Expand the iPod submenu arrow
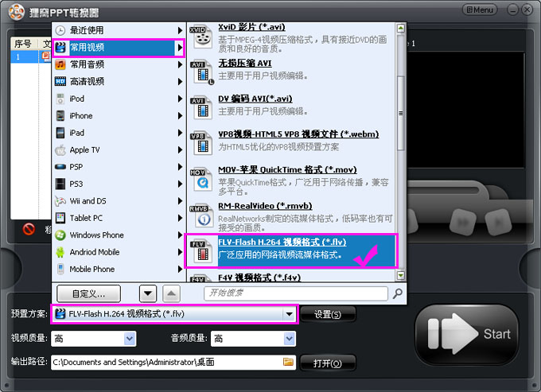This screenshot has width=541, height=392. [180, 99]
